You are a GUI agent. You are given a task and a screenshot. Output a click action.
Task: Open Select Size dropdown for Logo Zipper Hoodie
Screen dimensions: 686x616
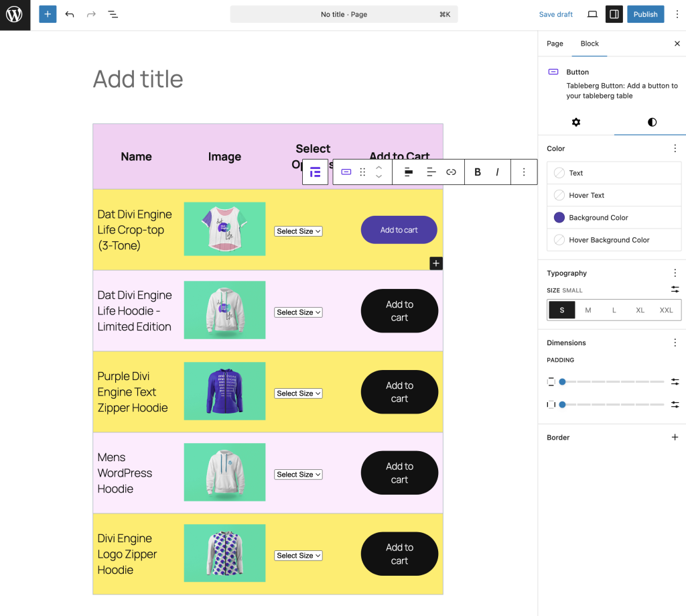pyautogui.click(x=298, y=555)
